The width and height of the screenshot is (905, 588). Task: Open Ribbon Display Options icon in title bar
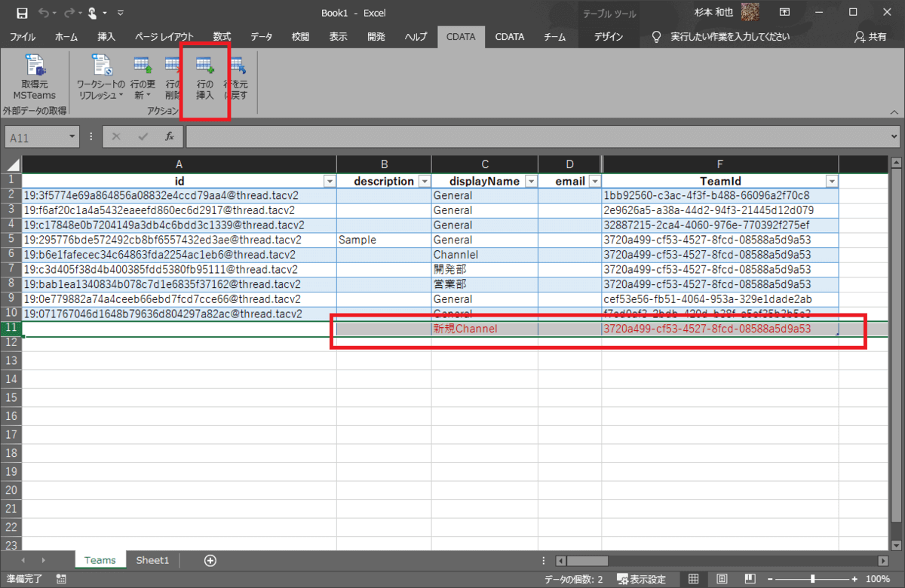pyautogui.click(x=785, y=13)
